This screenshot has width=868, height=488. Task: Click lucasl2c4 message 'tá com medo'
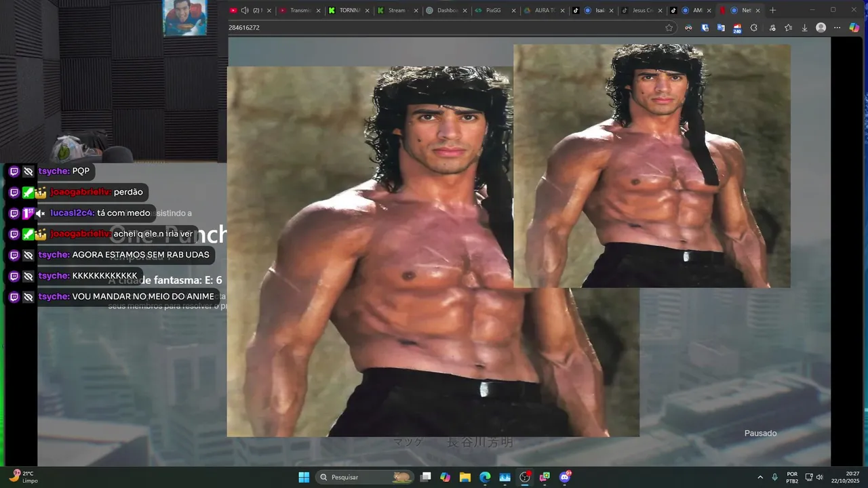(x=123, y=213)
